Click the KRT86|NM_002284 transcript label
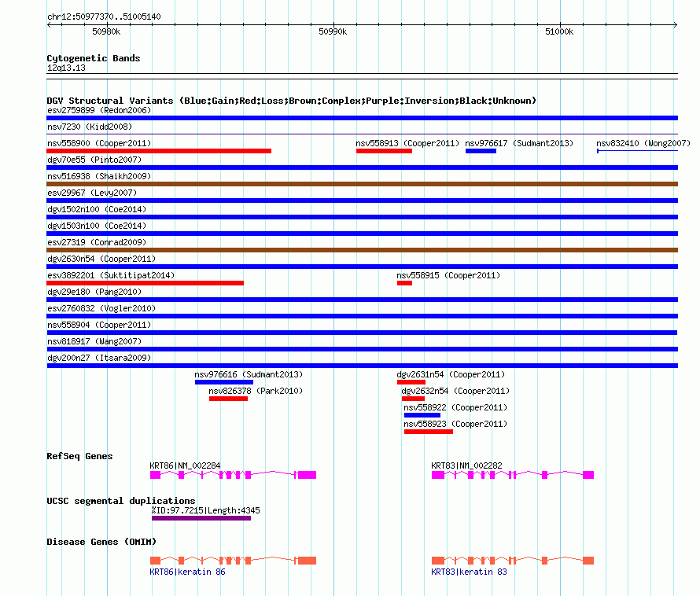 tap(186, 465)
